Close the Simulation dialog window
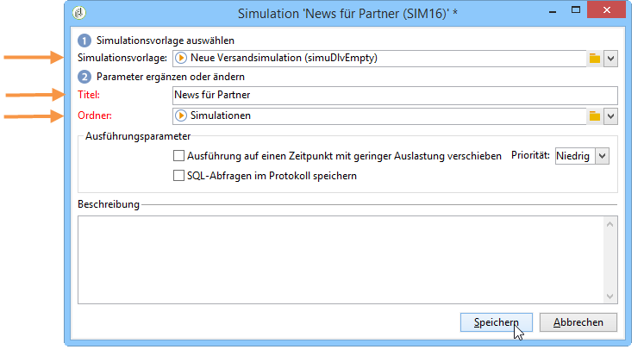This screenshot has width=644, height=362. pyautogui.click(x=607, y=9)
